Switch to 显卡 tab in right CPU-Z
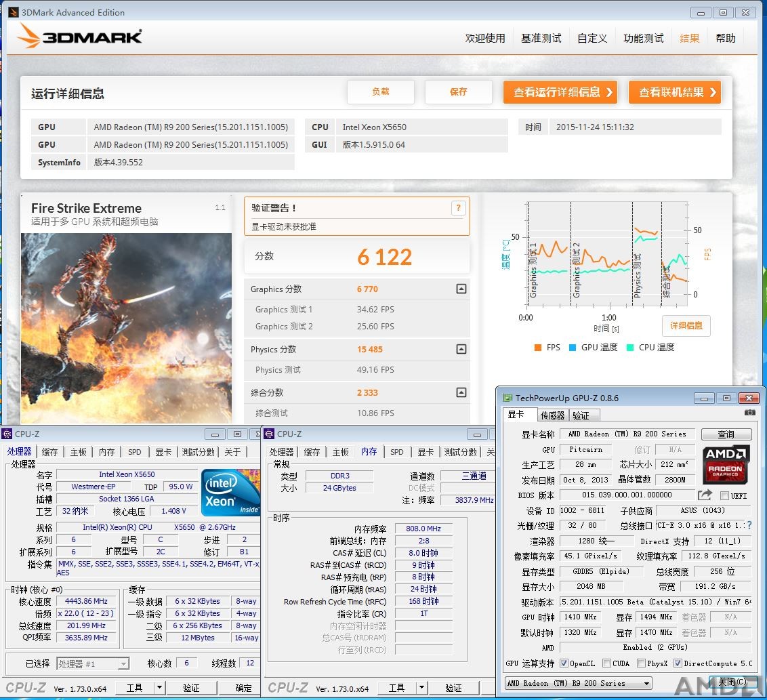The height and width of the screenshot is (700, 767). pyautogui.click(x=426, y=452)
